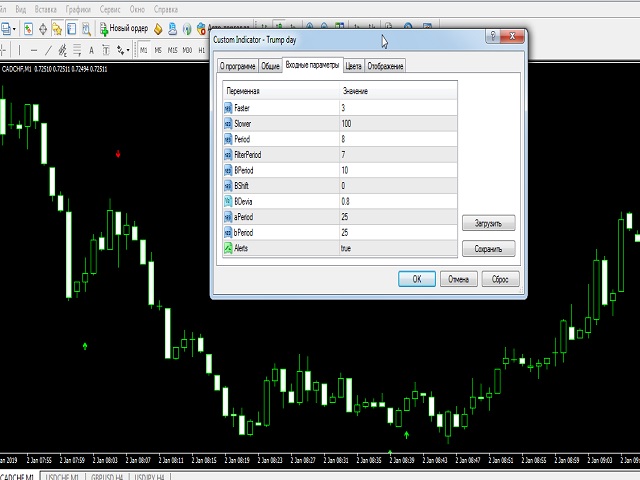The width and height of the screenshot is (640, 480).
Task: Switch chart to M15 timeframe
Action: (173, 51)
